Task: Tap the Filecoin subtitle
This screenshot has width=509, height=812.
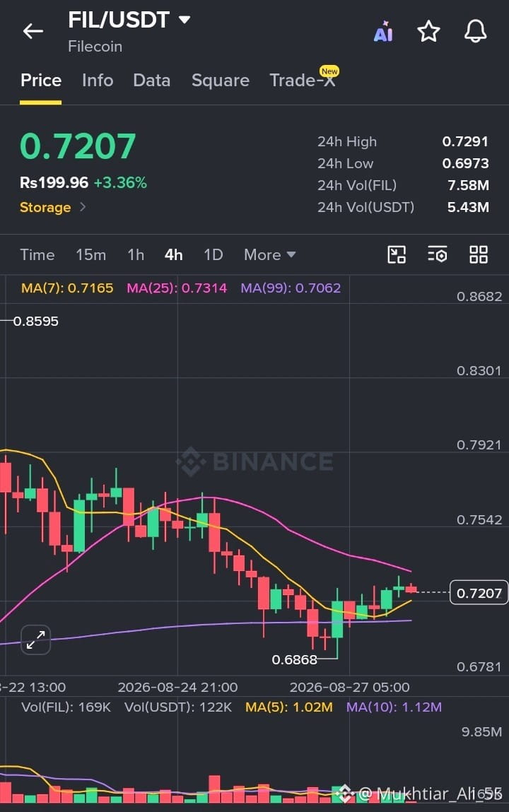Action: pyautogui.click(x=95, y=47)
